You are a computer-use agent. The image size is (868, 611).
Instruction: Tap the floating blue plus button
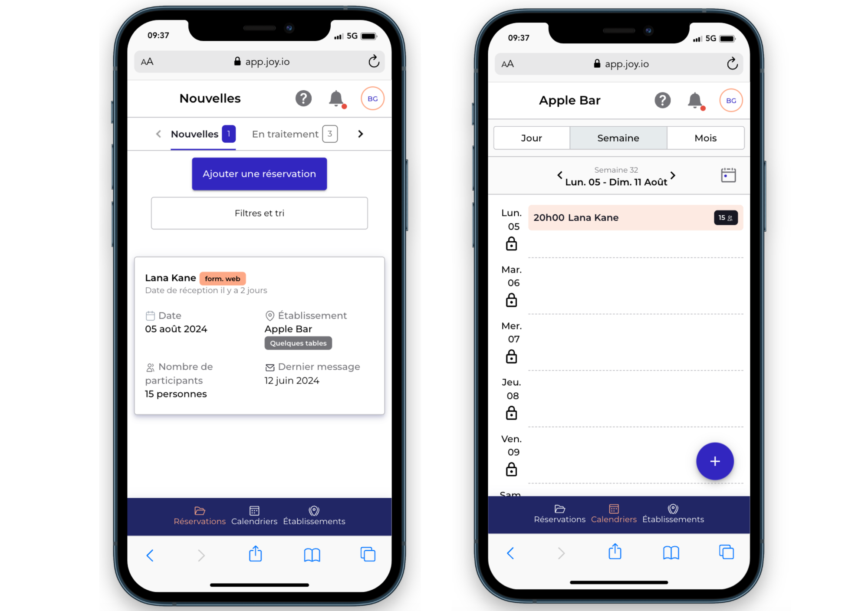(x=714, y=461)
